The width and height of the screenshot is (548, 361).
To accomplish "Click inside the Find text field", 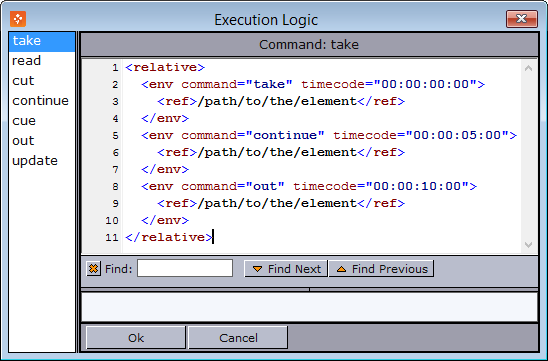I will (x=185, y=268).
